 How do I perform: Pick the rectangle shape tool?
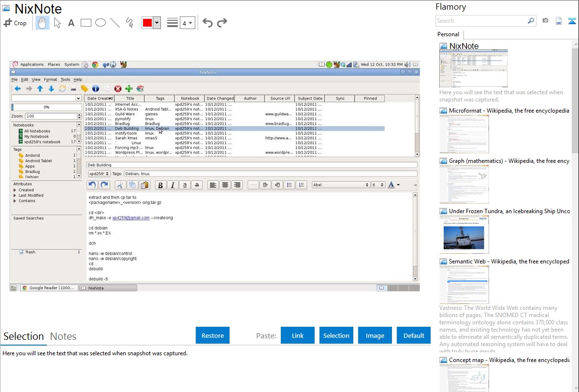(x=86, y=23)
